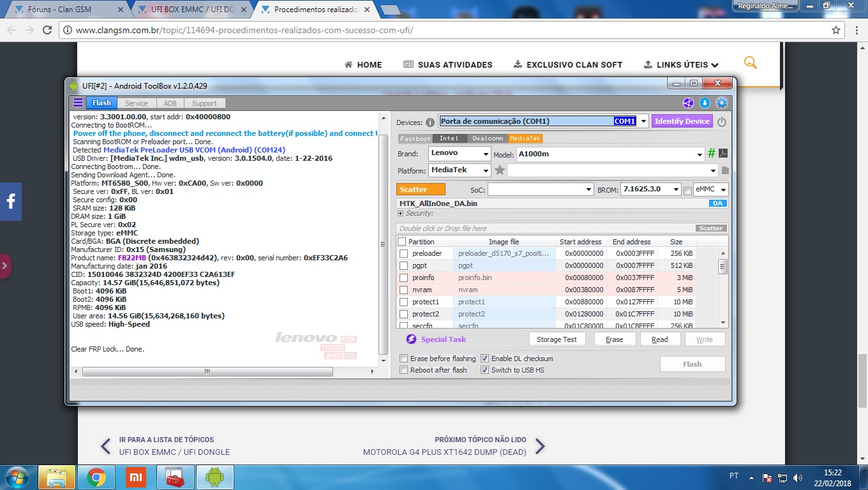Open the UFI hamburger menu icon
Screen dimensions: 868x490
pyautogui.click(x=78, y=103)
